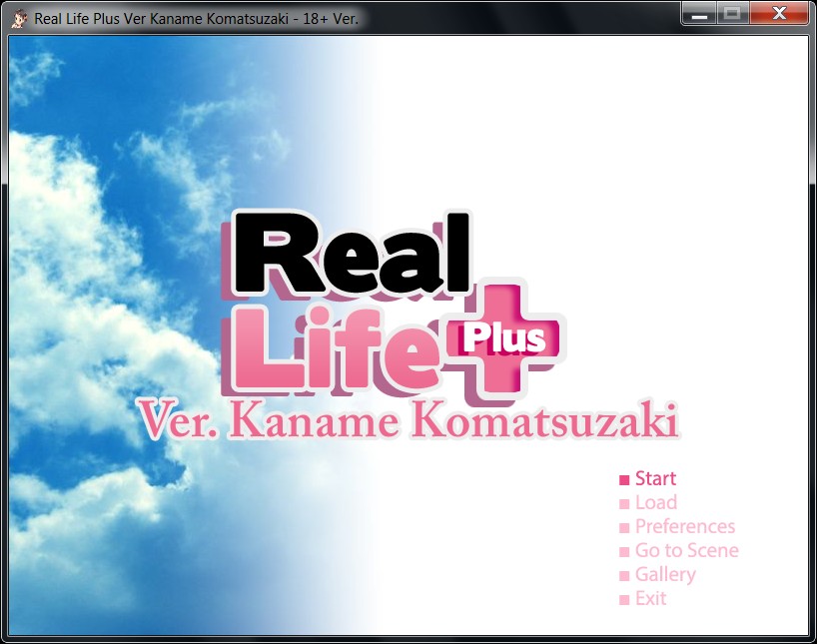Click the Start menu option
The width and height of the screenshot is (817, 644).
(x=655, y=479)
